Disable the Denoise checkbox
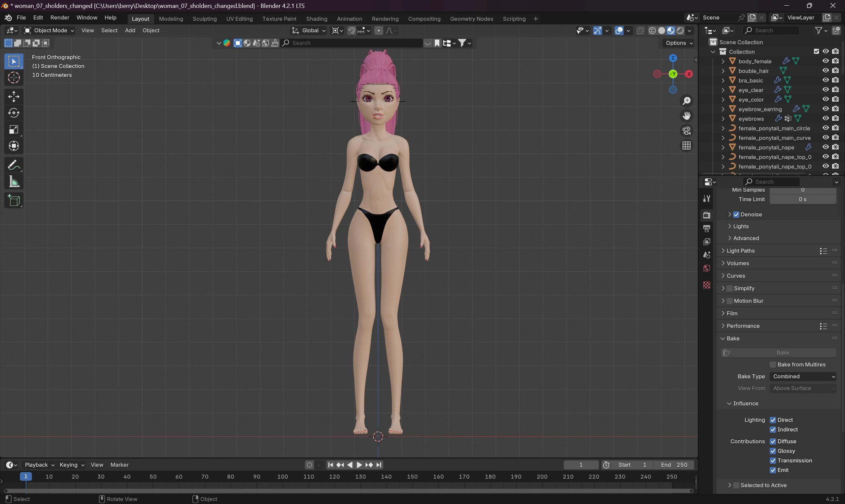This screenshot has height=504, width=845. pyautogui.click(x=736, y=215)
